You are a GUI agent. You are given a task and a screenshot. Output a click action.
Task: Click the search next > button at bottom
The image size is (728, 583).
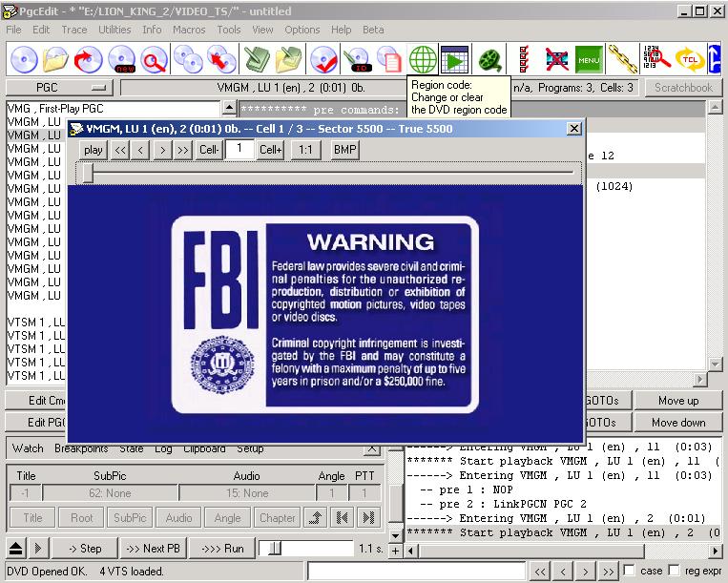pyautogui.click(x=586, y=571)
